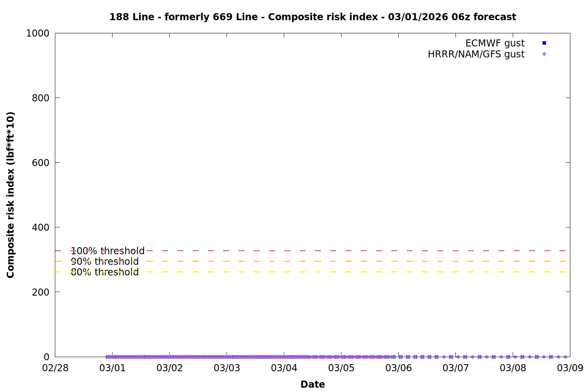Click the 800 y-axis tick label

point(40,98)
